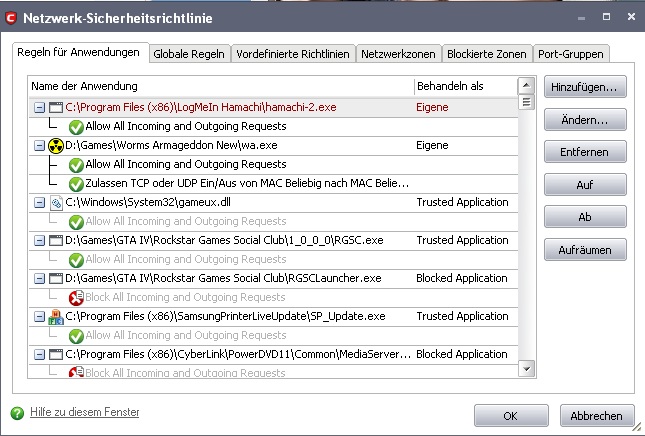
Task: Click Block All Incoming text under RGSCLauncher.exe
Action: tap(185, 297)
